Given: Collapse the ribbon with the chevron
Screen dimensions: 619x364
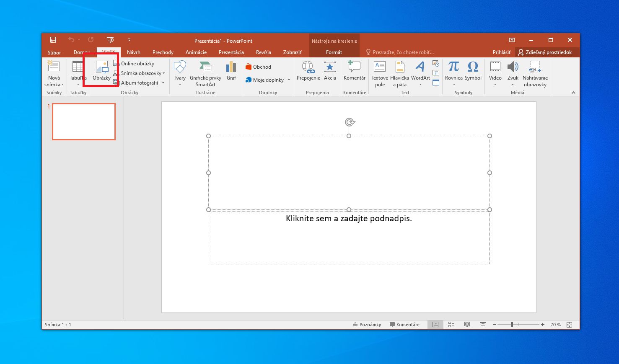Looking at the screenshot, I should click(x=573, y=93).
